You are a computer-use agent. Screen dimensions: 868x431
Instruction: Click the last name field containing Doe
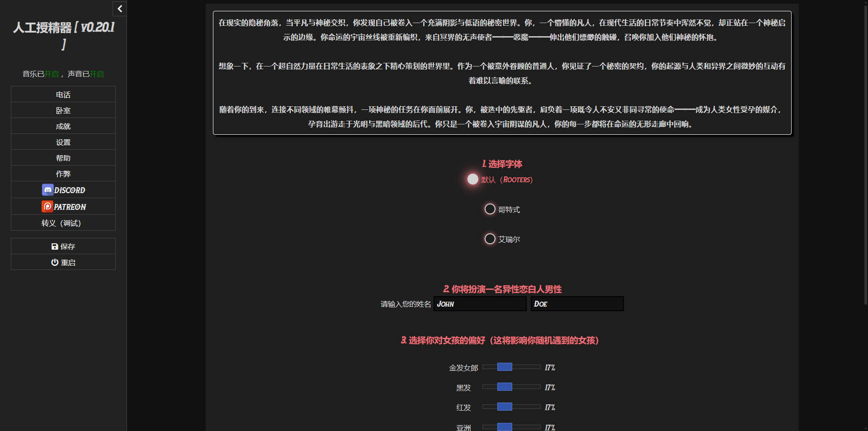(577, 304)
